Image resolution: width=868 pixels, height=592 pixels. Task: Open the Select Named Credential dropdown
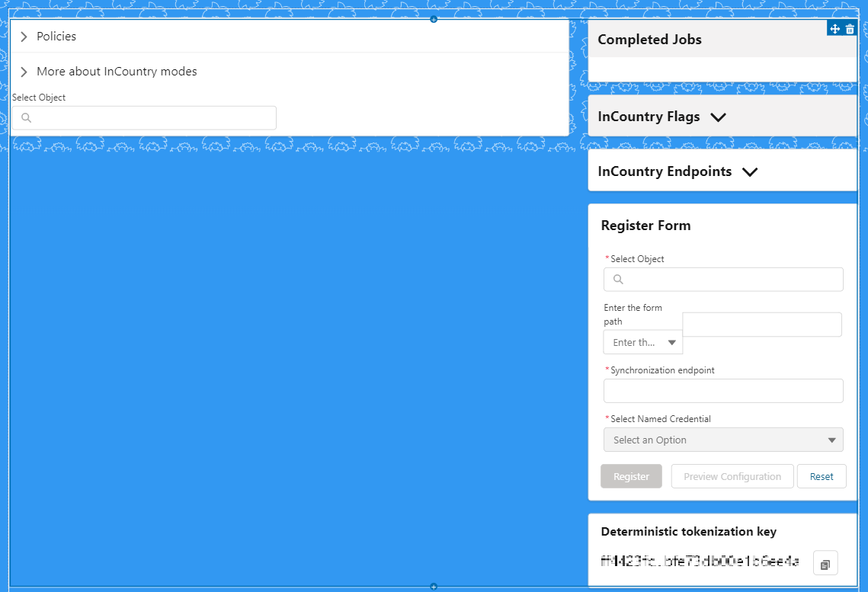coord(723,440)
